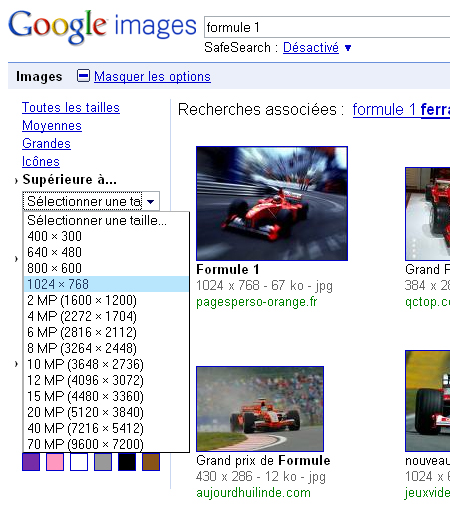Viewport: 450px width, 526px height.
Task: Filter by Moyennes image size
Action: click(52, 126)
